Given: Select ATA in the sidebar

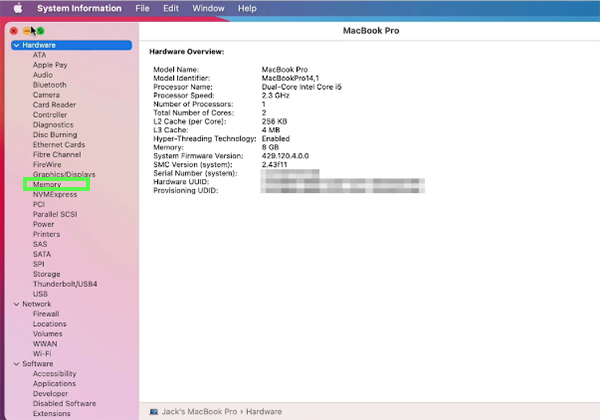Looking at the screenshot, I should tap(39, 55).
